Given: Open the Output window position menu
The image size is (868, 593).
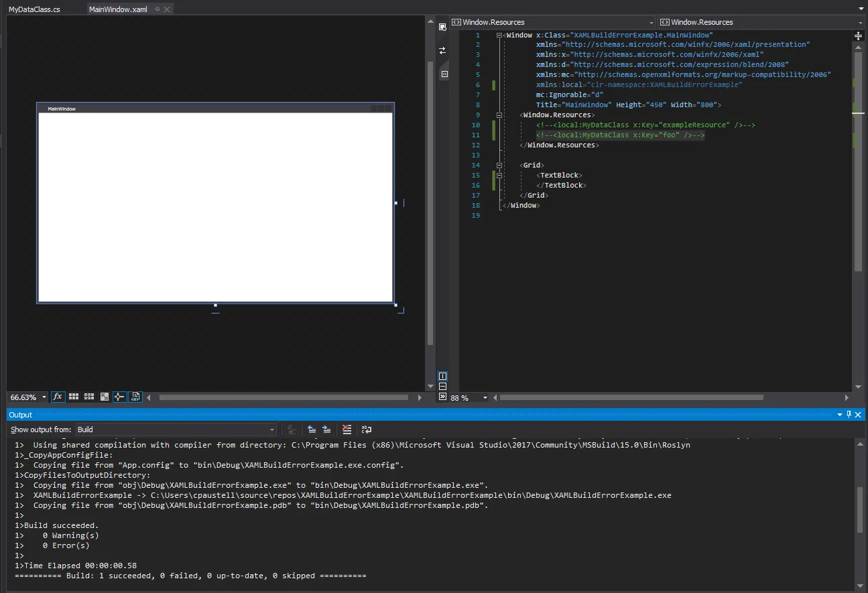Looking at the screenshot, I should [x=840, y=415].
